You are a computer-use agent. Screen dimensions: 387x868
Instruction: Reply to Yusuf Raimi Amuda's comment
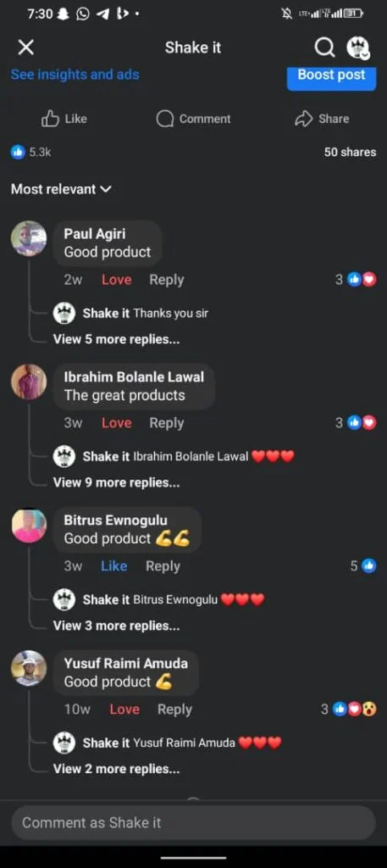click(174, 709)
